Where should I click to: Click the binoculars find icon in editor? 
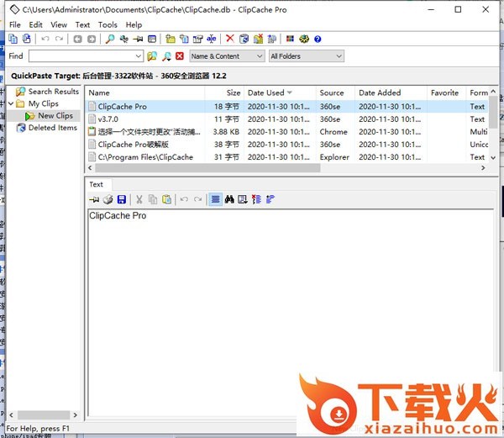coord(229,199)
